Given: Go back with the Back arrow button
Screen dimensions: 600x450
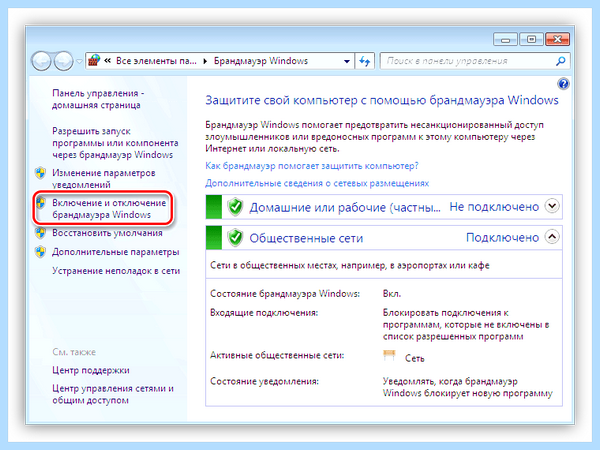Looking at the screenshot, I should point(41,61).
